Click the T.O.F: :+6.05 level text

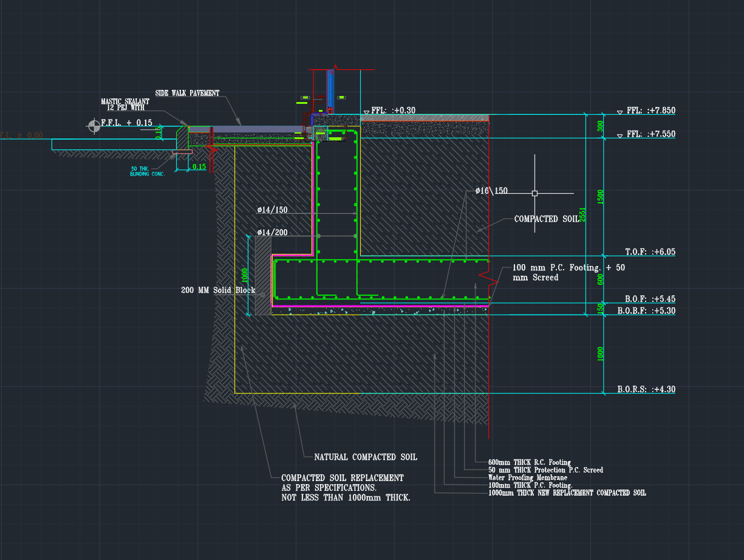pyautogui.click(x=650, y=251)
